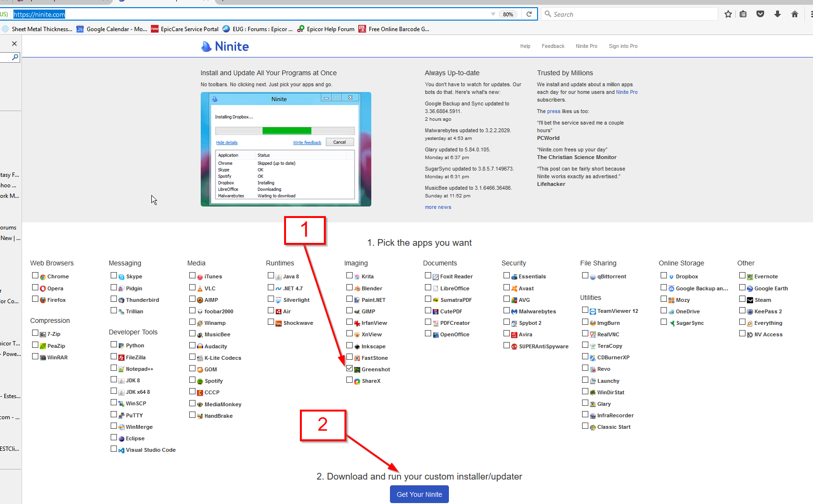This screenshot has width=813, height=504.
Task: Click the VLC cone icon
Action: (200, 288)
